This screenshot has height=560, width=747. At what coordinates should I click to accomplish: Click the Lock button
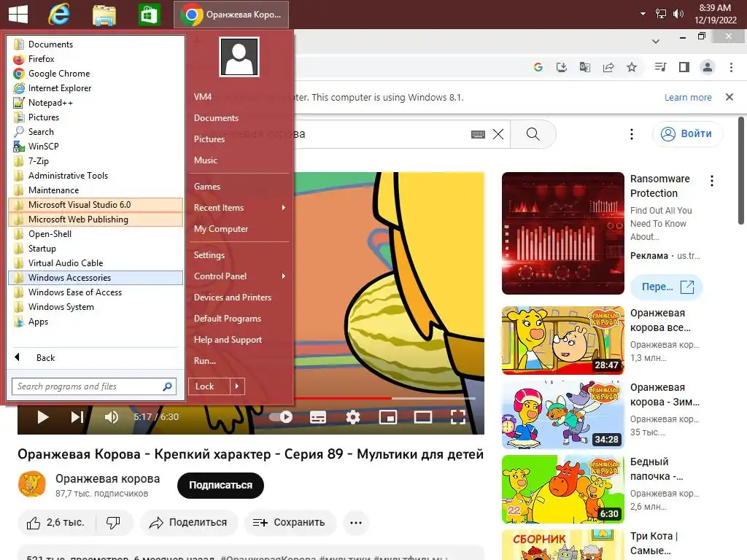point(209,386)
